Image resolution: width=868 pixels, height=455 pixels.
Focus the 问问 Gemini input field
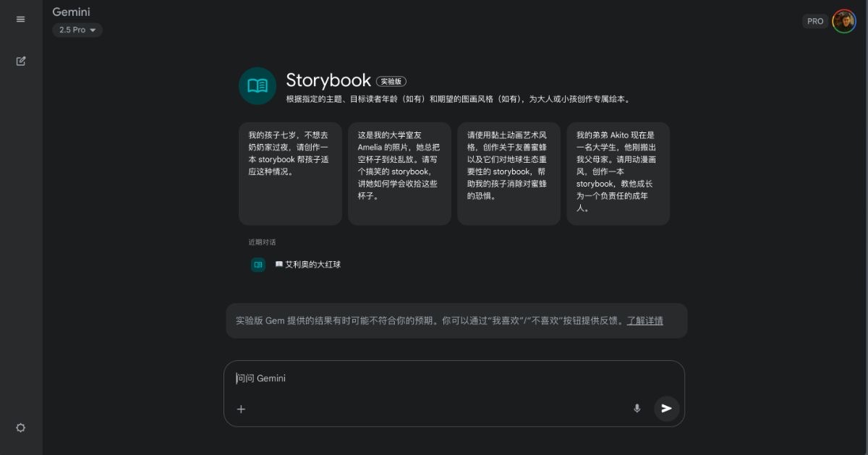(454, 378)
